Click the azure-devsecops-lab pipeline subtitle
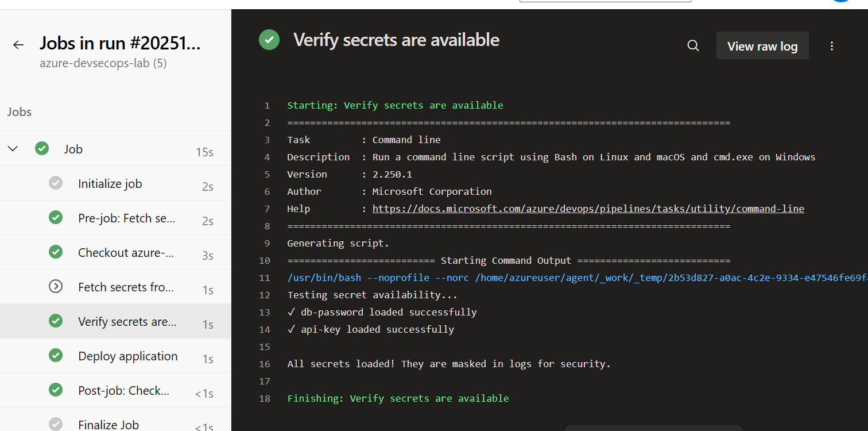Image resolution: width=868 pixels, height=431 pixels. (103, 63)
